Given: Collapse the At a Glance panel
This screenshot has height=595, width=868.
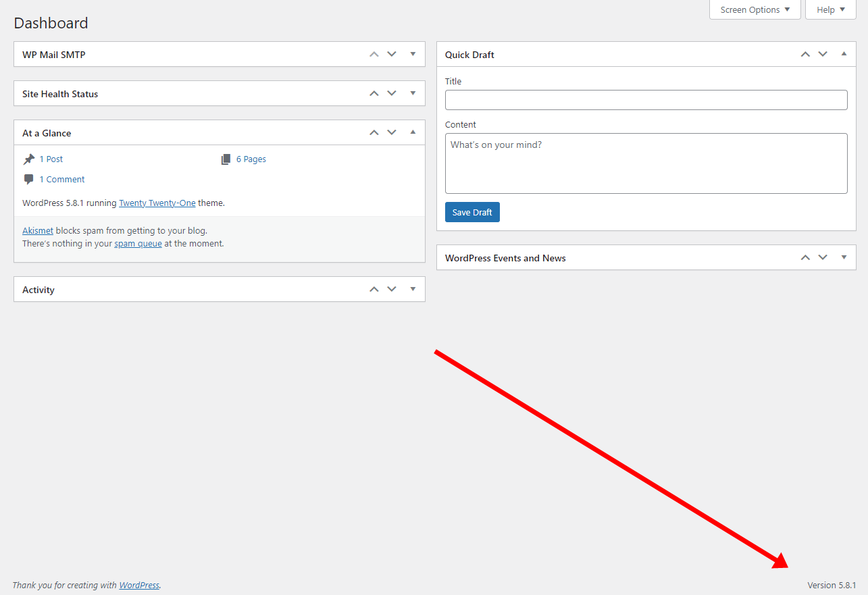Looking at the screenshot, I should 413,132.
